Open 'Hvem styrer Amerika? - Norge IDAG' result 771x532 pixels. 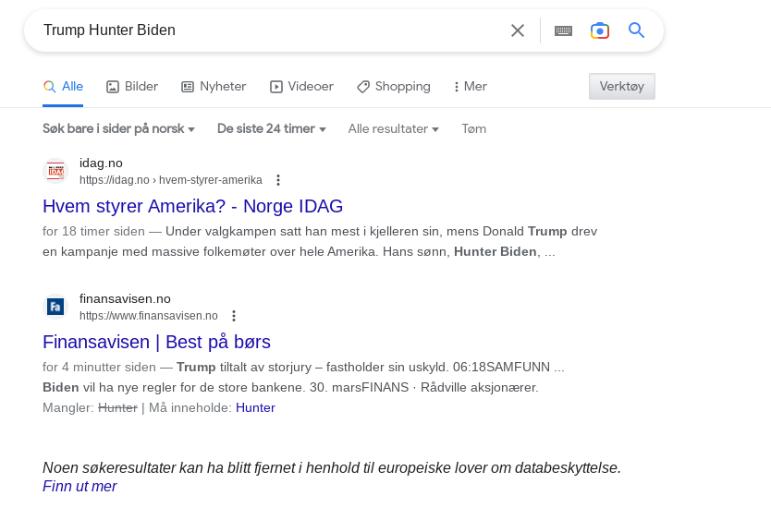[192, 205]
